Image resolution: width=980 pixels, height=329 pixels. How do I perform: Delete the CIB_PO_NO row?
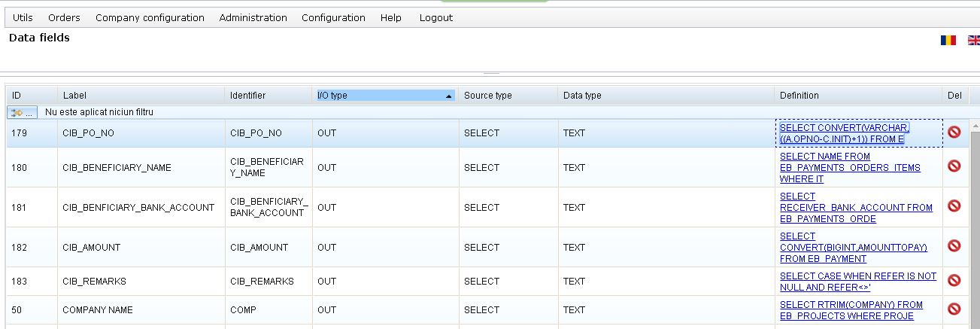pyautogui.click(x=954, y=133)
